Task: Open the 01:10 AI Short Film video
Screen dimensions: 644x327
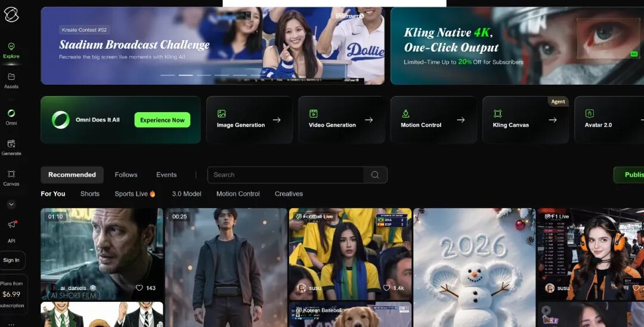Action: click(x=102, y=254)
